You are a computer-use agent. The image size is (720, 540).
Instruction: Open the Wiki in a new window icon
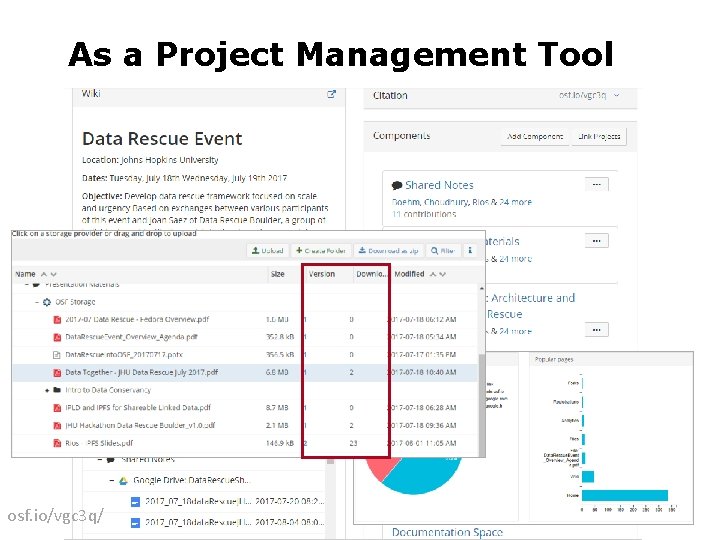[332, 95]
